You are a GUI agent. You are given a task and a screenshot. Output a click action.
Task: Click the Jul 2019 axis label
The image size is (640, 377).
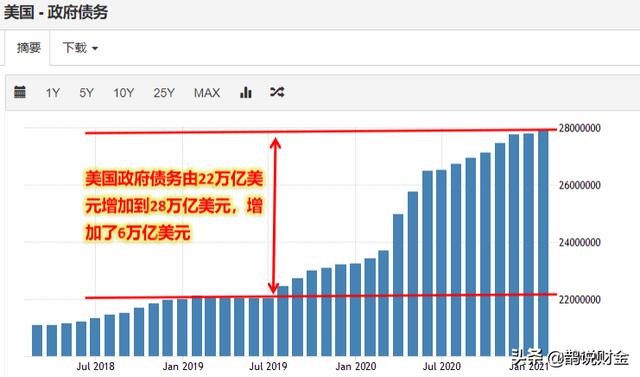[x=268, y=366]
